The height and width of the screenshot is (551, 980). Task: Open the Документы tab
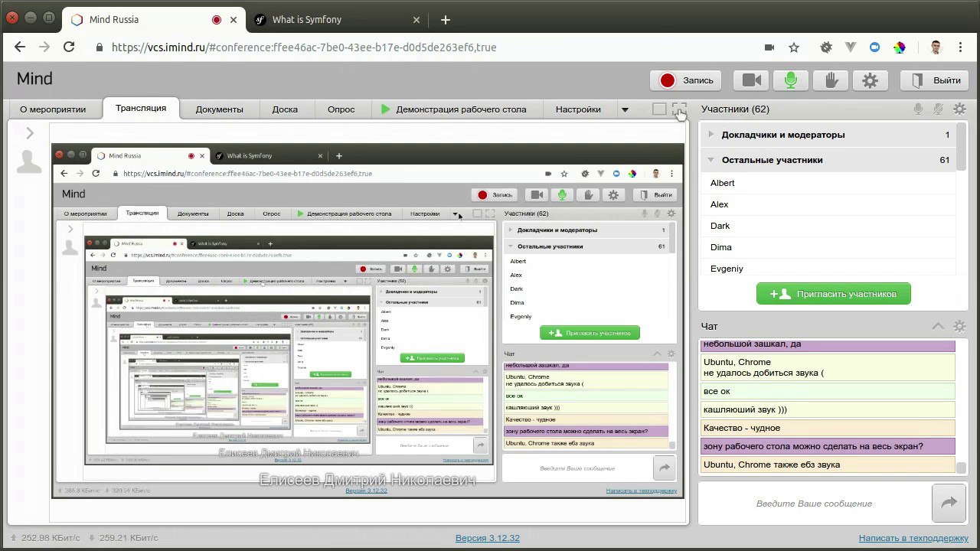(219, 109)
